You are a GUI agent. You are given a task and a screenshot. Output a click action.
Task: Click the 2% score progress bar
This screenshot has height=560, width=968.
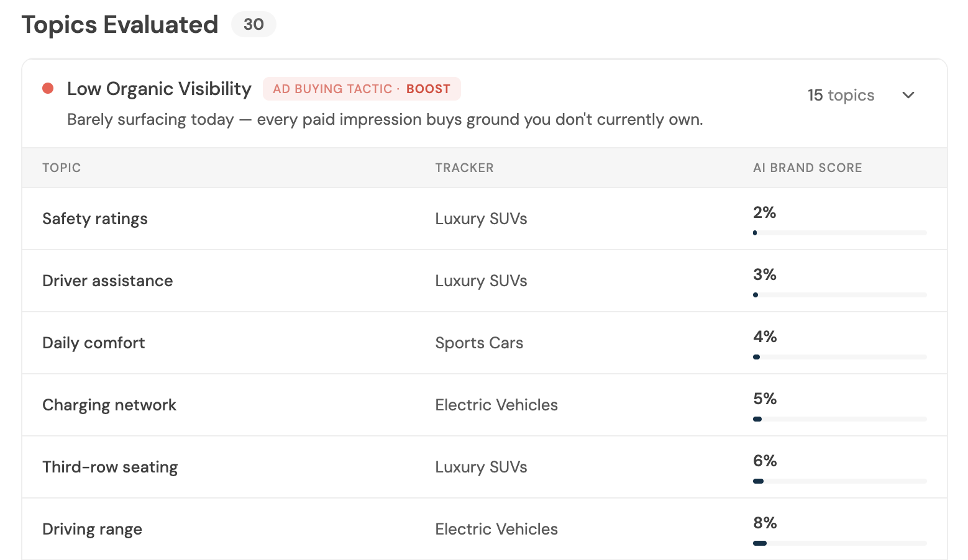(840, 233)
